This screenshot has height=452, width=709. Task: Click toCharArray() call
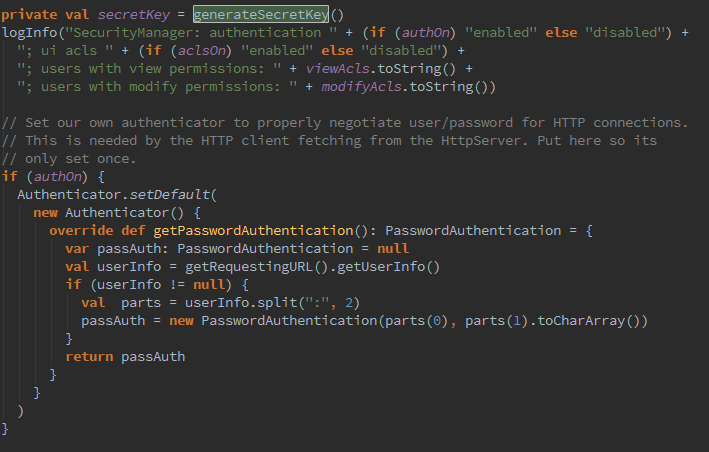[x=592, y=321]
